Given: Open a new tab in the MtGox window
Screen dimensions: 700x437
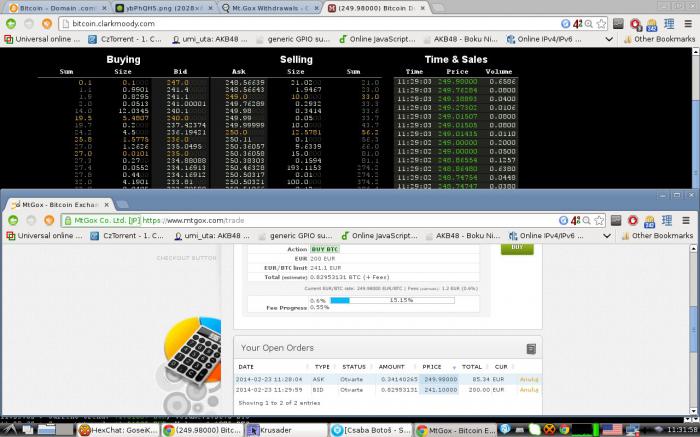Looking at the screenshot, I should 123,205.
